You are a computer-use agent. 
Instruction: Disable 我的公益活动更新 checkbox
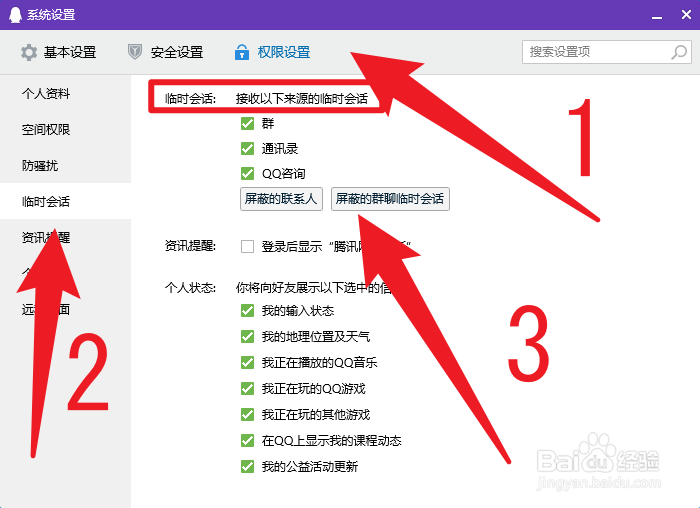coord(247,466)
